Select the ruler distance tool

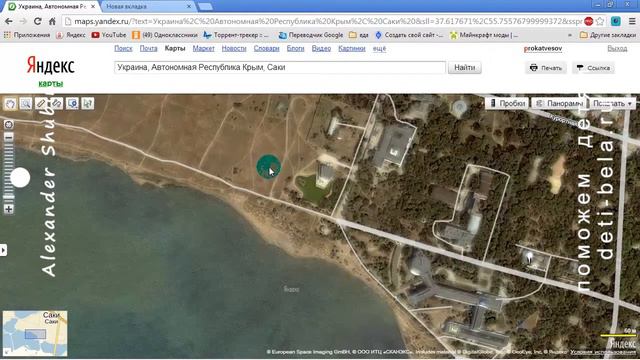click(x=41, y=104)
